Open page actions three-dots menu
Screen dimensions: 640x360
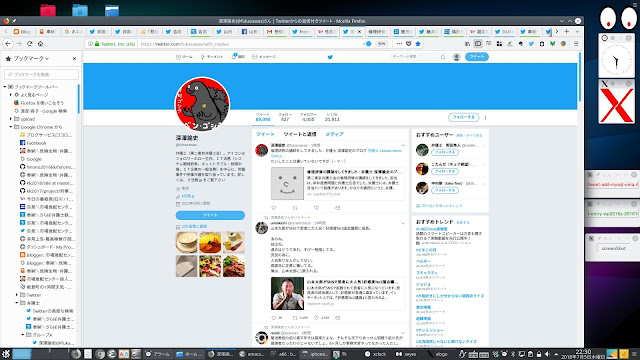(399, 44)
